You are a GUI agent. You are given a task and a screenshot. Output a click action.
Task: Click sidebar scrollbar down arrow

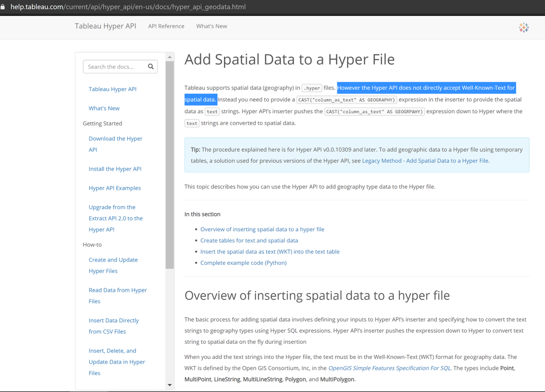170,385
